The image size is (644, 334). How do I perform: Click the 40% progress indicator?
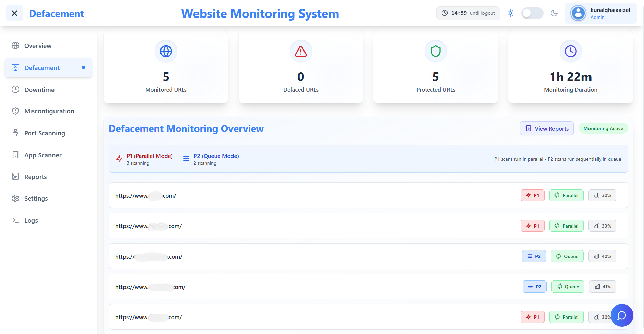[x=602, y=256]
